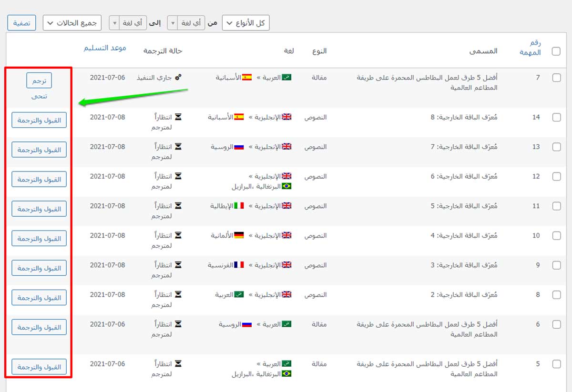
Task: Click the UK flag in job 8 row
Action: point(286,294)
